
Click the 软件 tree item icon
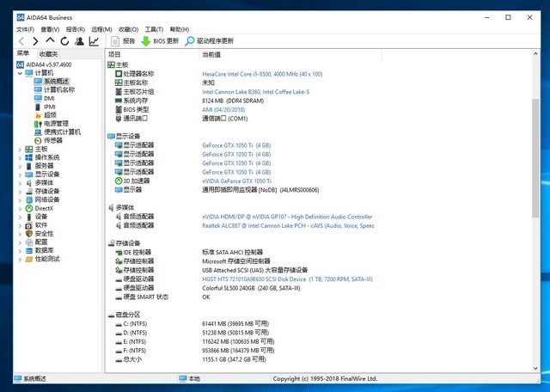point(29,225)
